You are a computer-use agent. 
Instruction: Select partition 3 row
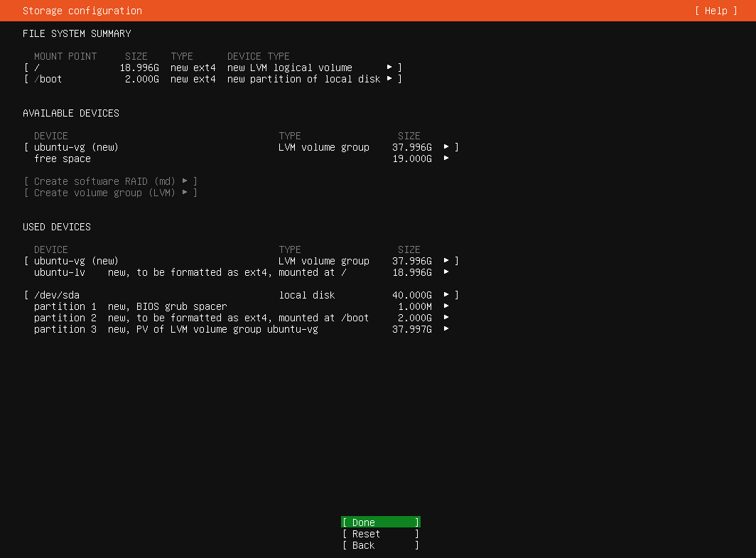pos(241,329)
